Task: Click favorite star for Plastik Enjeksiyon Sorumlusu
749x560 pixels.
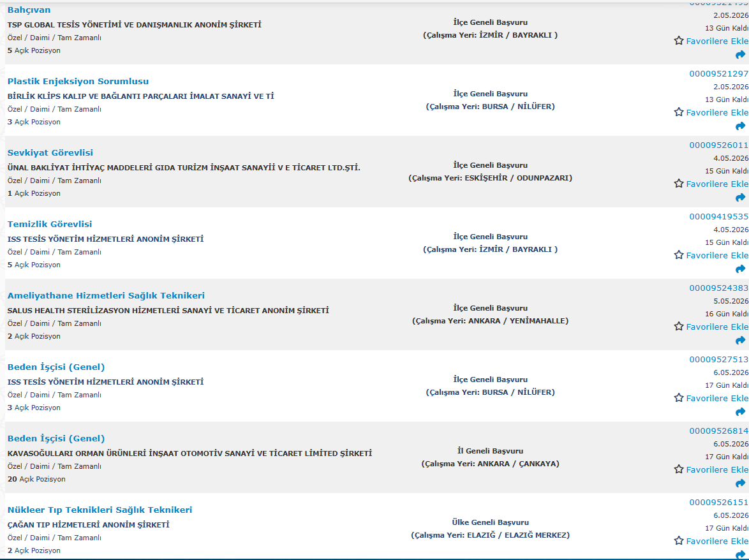Action: tap(679, 112)
